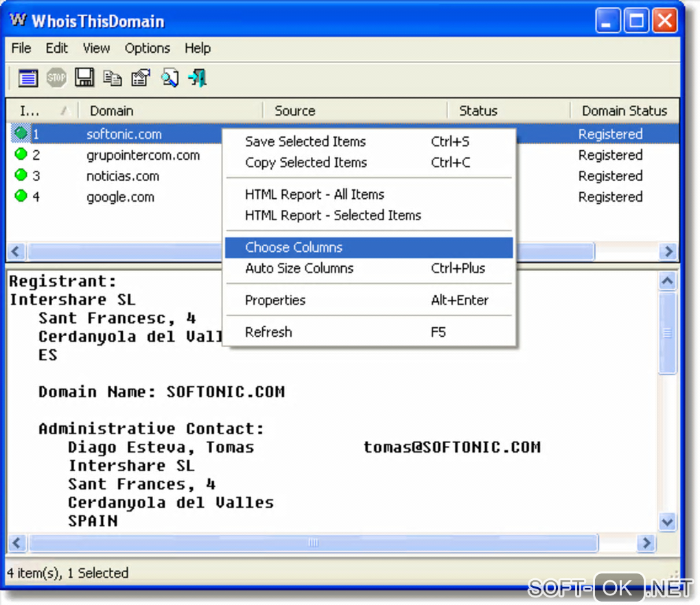Click the whois text pane up scroll arrow
The height and width of the screenshot is (605, 700).
coord(668,281)
